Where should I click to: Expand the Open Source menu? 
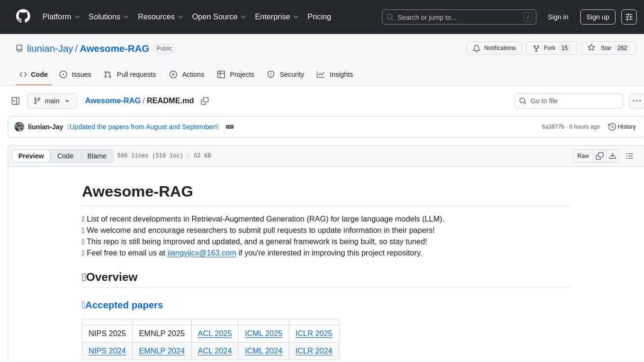pos(219,17)
